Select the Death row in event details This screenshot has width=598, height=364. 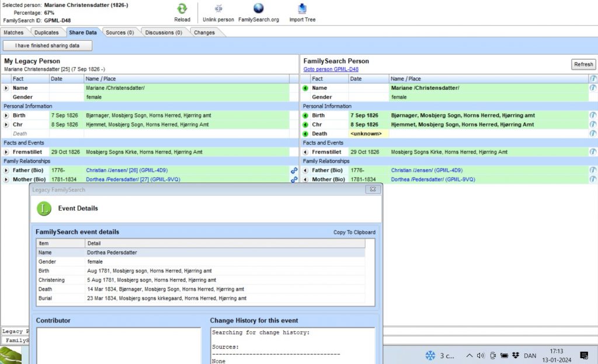pos(201,289)
